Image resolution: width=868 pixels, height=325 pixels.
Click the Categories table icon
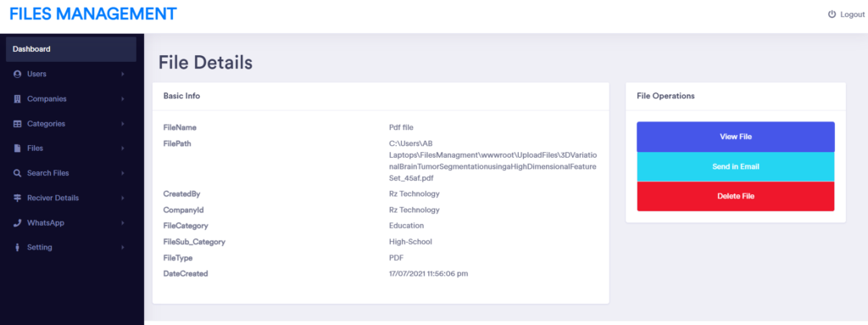point(17,124)
